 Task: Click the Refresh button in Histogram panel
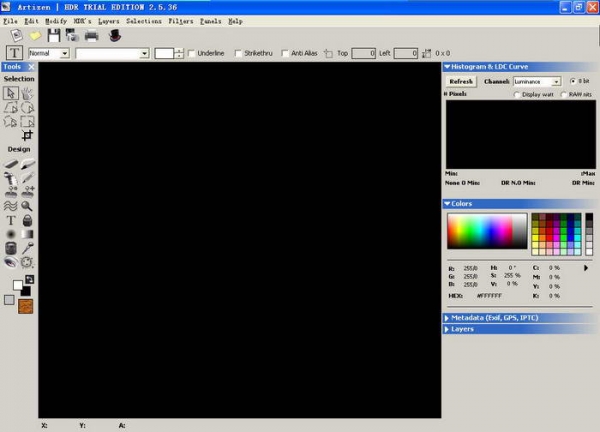pyautogui.click(x=461, y=81)
